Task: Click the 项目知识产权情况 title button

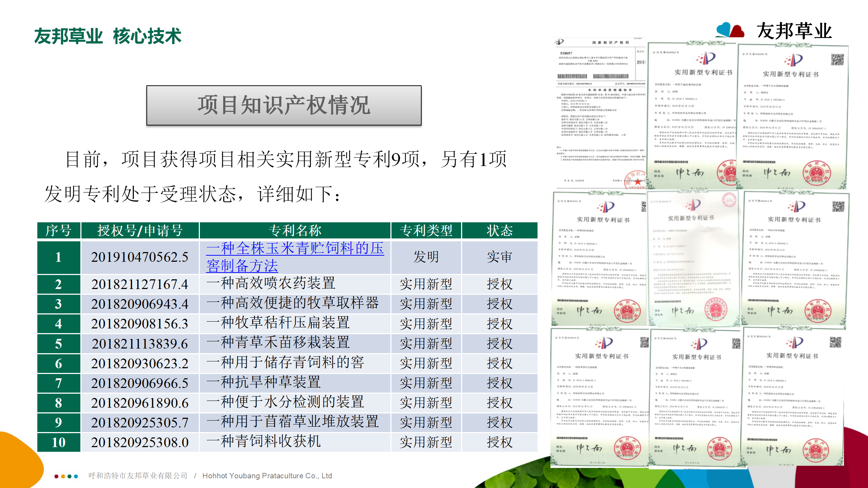Action: (x=284, y=105)
